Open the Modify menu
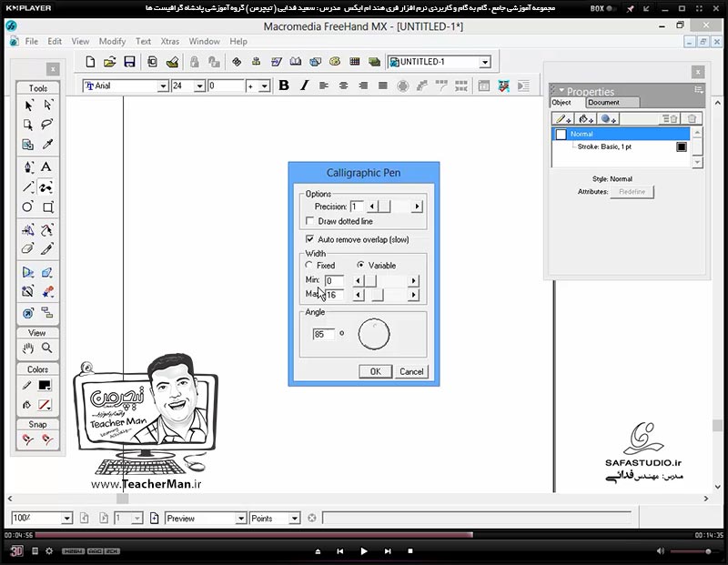Image resolution: width=728 pixels, height=565 pixels. tap(112, 41)
